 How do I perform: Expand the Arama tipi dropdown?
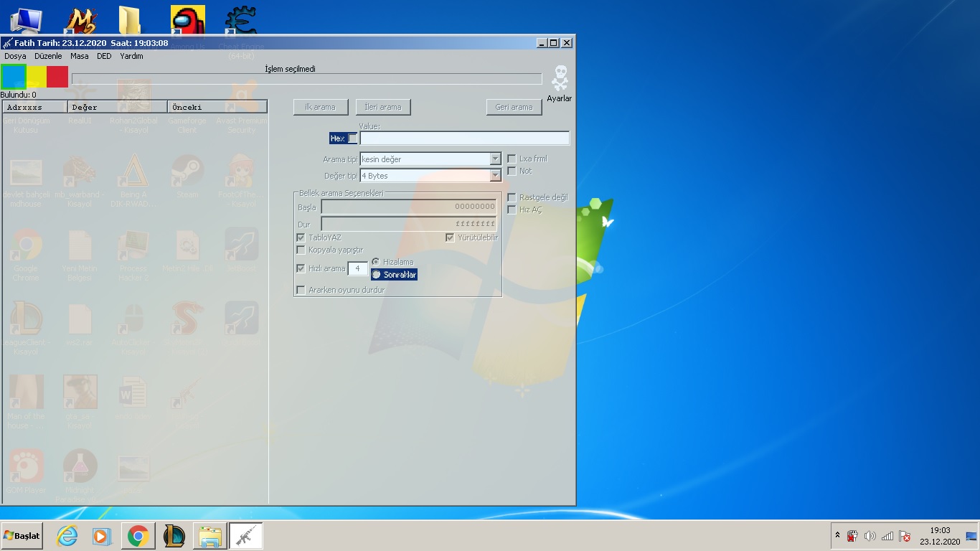click(495, 159)
